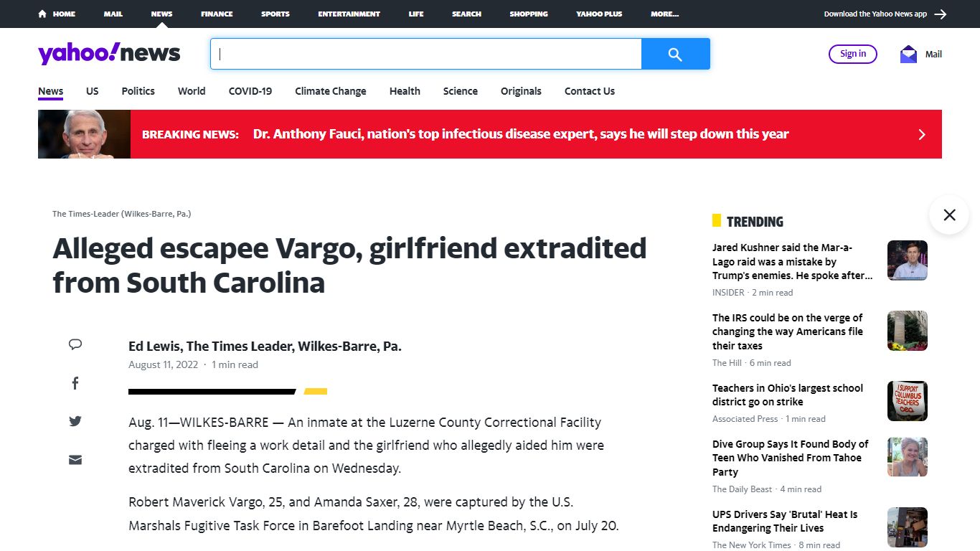Select the World section tab
The image size is (980, 551).
tap(192, 91)
